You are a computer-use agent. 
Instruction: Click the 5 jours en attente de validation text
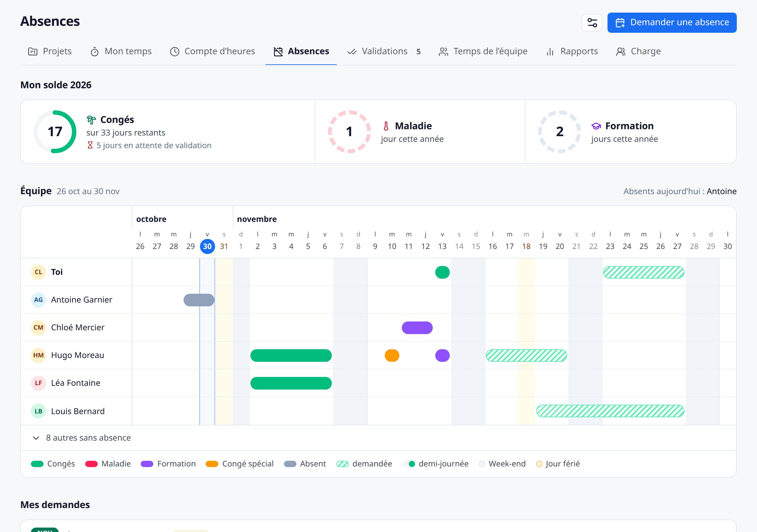point(154,145)
